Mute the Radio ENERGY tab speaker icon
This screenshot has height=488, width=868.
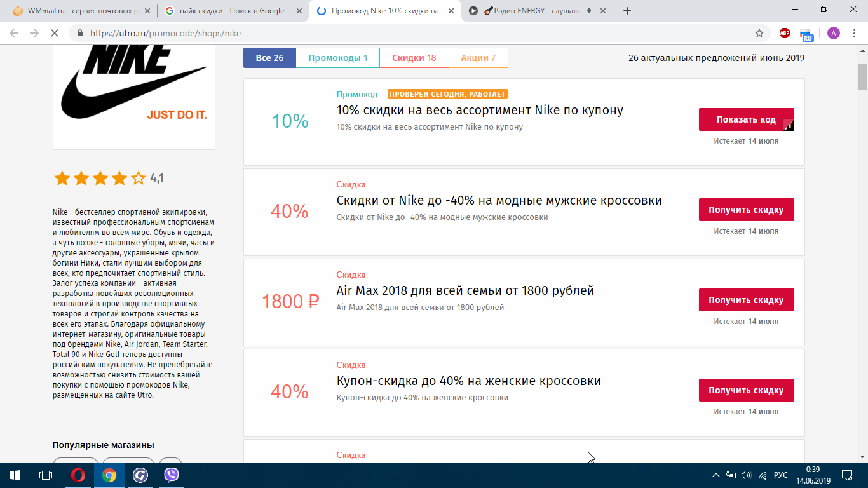coord(589,11)
